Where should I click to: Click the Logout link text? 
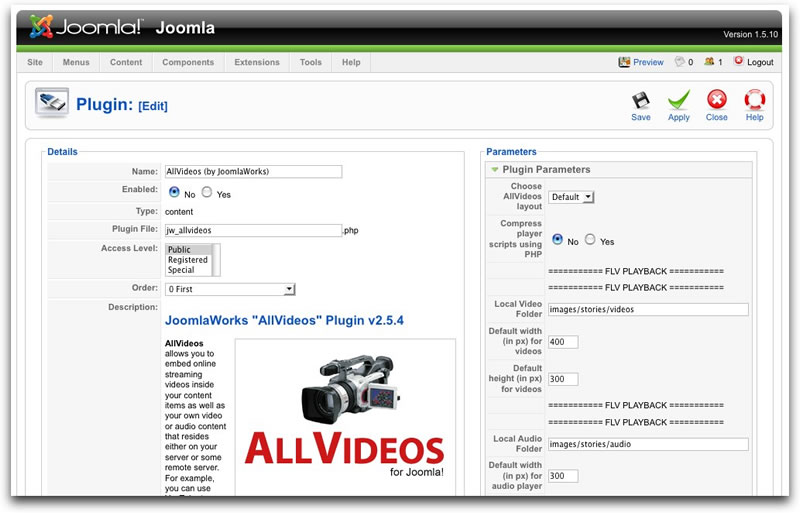[x=760, y=62]
